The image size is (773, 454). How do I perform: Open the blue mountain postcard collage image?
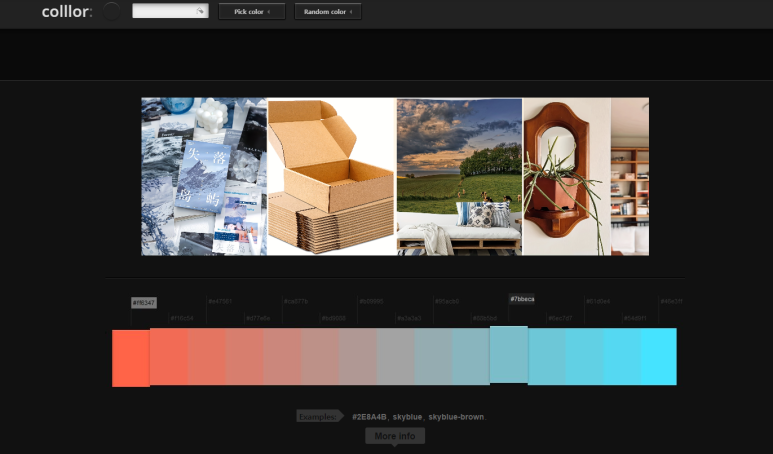[x=204, y=176]
